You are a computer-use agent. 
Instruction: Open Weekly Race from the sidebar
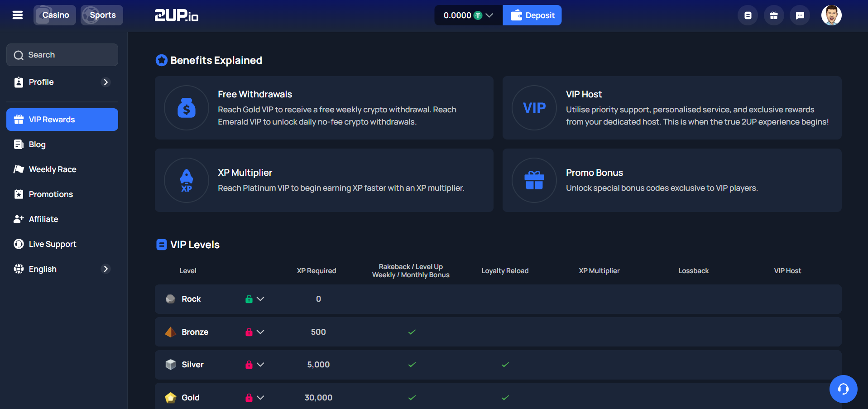click(53, 169)
